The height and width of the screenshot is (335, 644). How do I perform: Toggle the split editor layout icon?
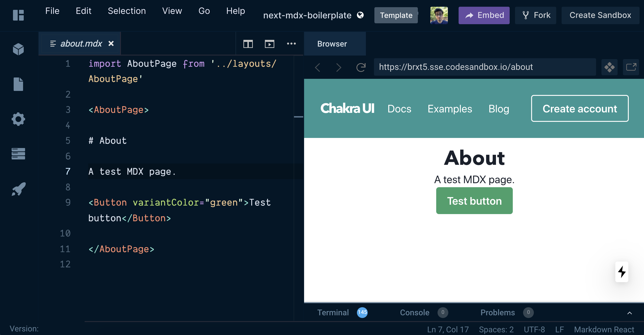(x=248, y=44)
